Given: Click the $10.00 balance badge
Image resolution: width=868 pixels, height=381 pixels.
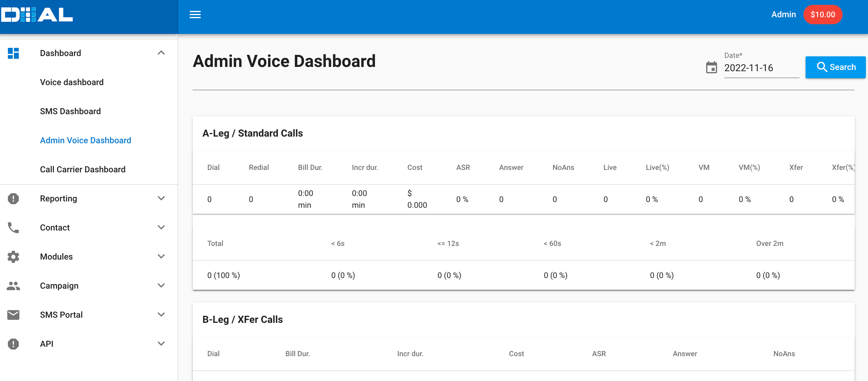Looking at the screenshot, I should (823, 15).
